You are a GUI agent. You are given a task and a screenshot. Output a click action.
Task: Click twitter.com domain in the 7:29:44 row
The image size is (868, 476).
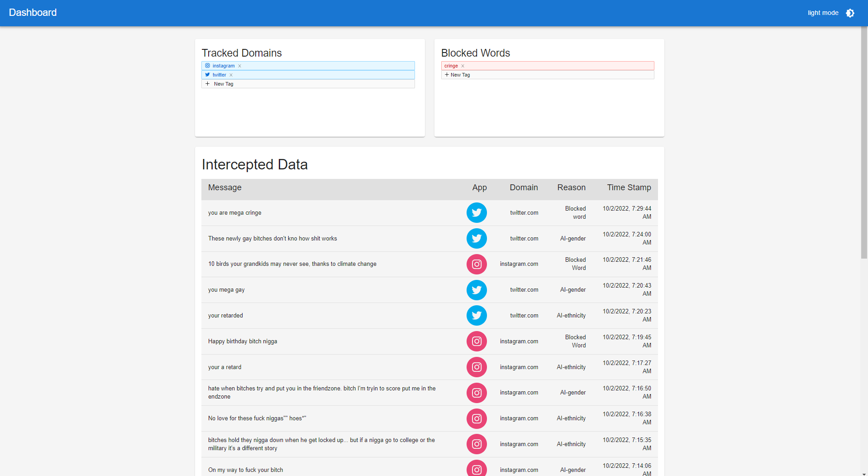coord(524,213)
